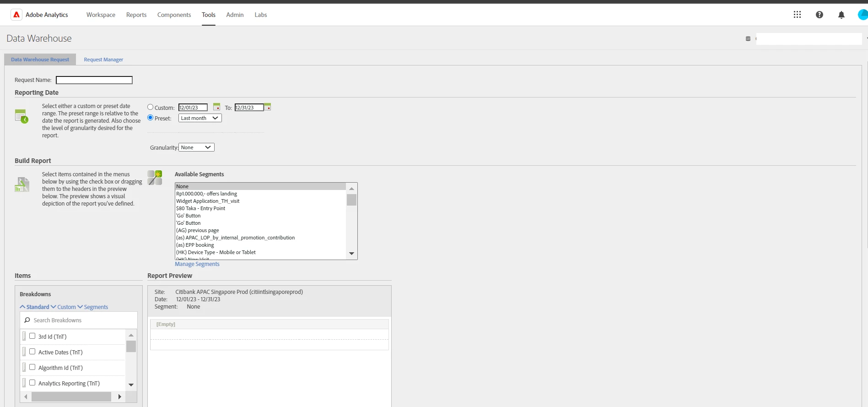This screenshot has width=868, height=407.
Task: Switch to Request Manager tab
Action: [x=103, y=60]
